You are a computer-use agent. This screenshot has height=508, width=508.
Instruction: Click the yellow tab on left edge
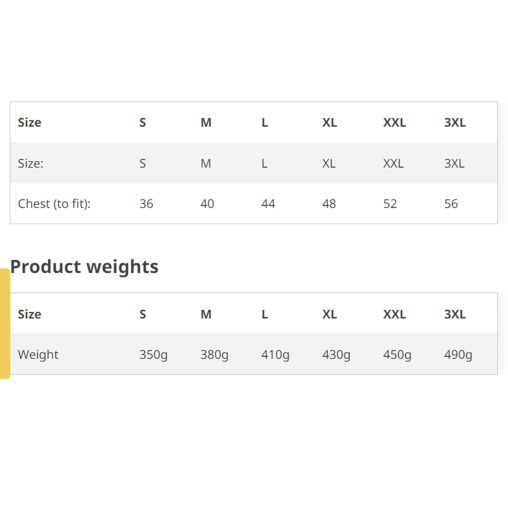click(5, 323)
